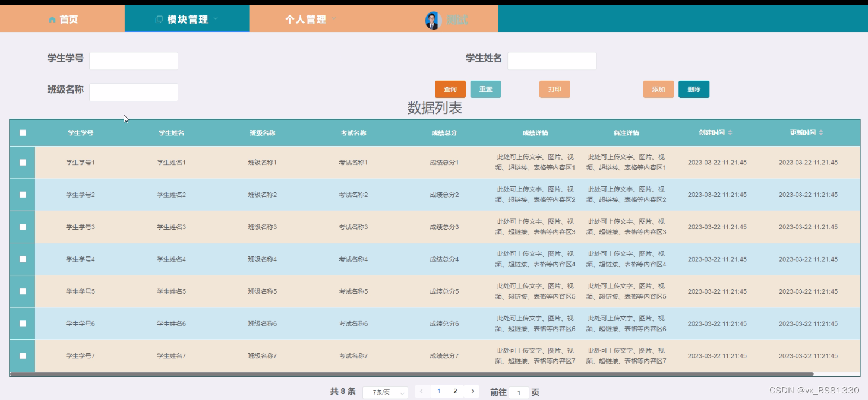Click the home icon next to 首页
Image resolution: width=868 pixels, height=400 pixels.
[x=52, y=20]
